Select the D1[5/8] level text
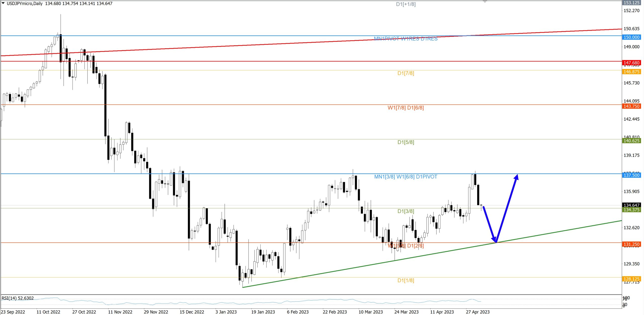Viewport: 644px width, 315px height. coord(406,142)
